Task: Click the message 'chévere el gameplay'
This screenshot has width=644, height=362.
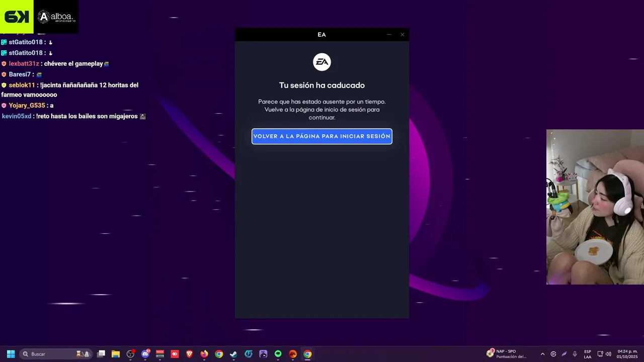Action: (x=73, y=64)
